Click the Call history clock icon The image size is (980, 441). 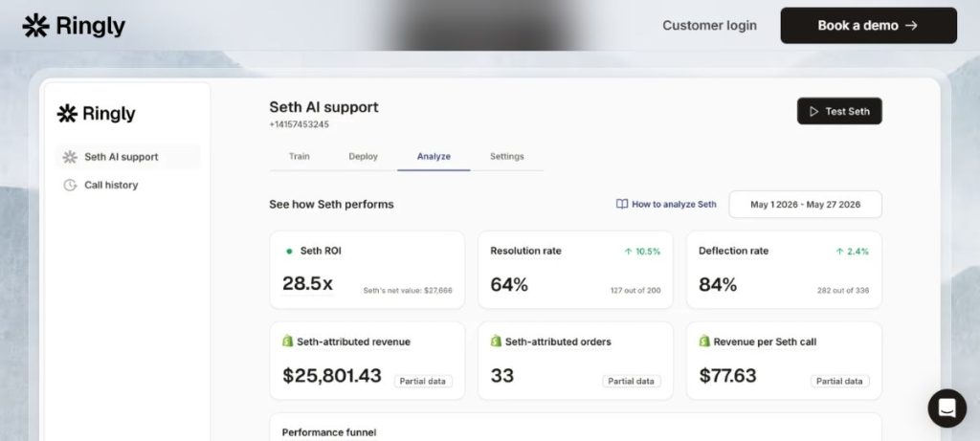[70, 185]
